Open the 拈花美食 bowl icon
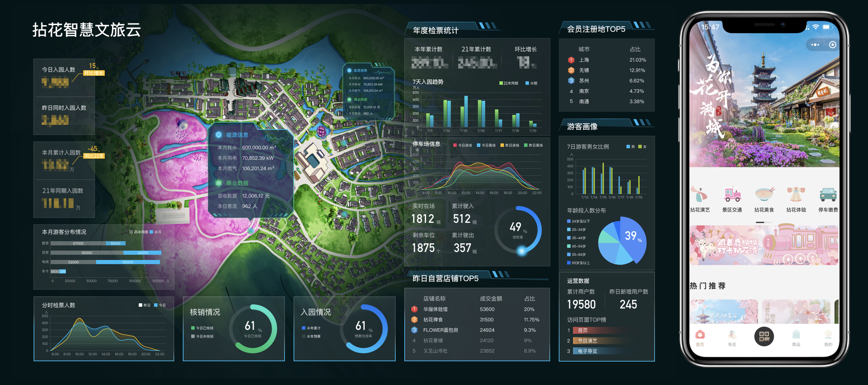This screenshot has height=385, width=868. tap(764, 195)
